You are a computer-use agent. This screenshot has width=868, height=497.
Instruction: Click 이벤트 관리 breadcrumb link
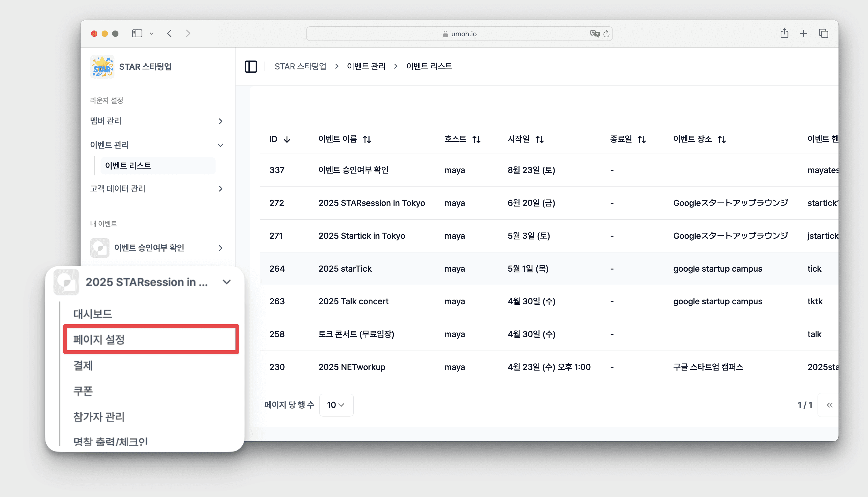click(366, 67)
